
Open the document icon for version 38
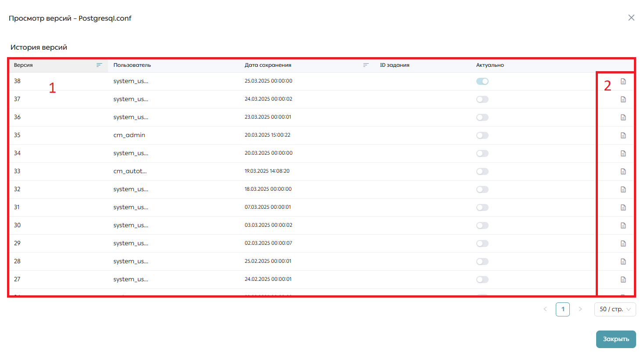(x=623, y=81)
